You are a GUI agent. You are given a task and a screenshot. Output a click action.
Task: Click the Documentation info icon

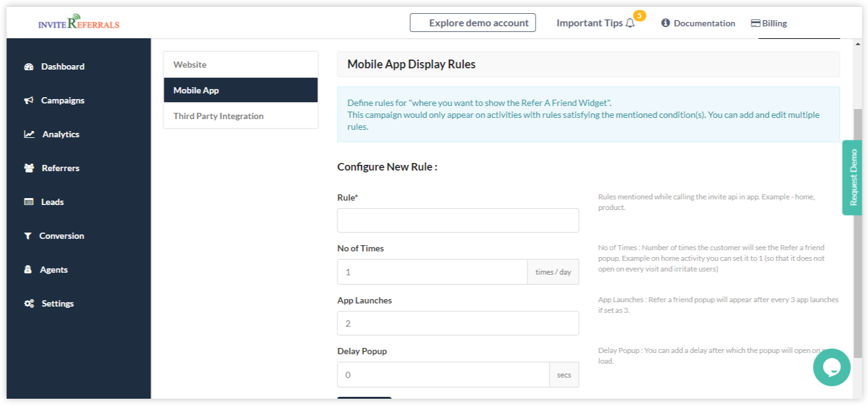pos(665,23)
